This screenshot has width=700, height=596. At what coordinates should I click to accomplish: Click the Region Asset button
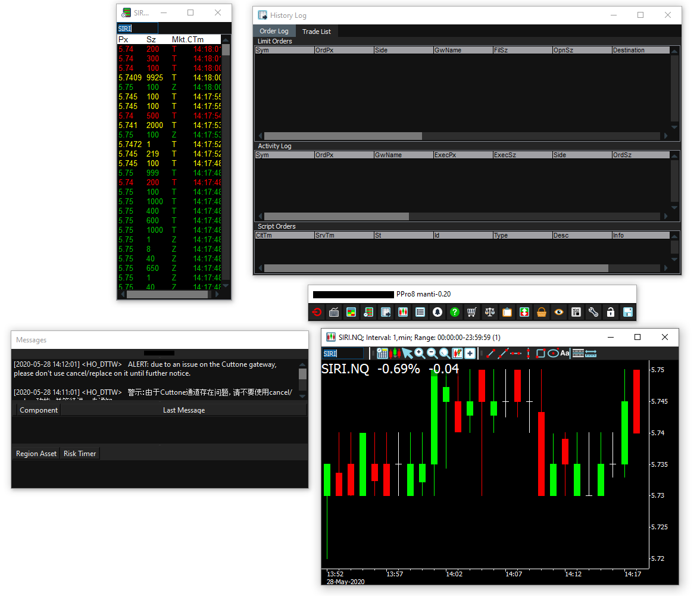(x=36, y=454)
